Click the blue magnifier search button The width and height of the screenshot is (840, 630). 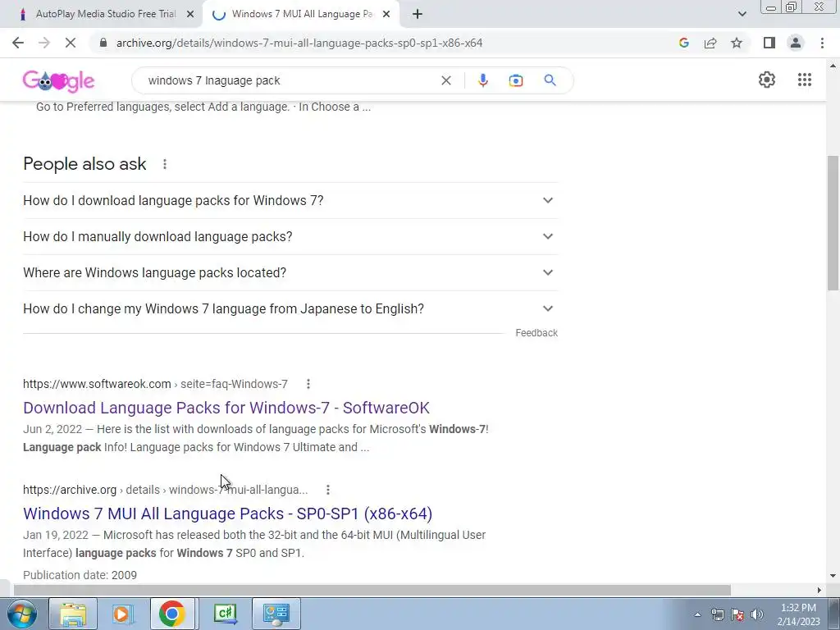pos(550,80)
